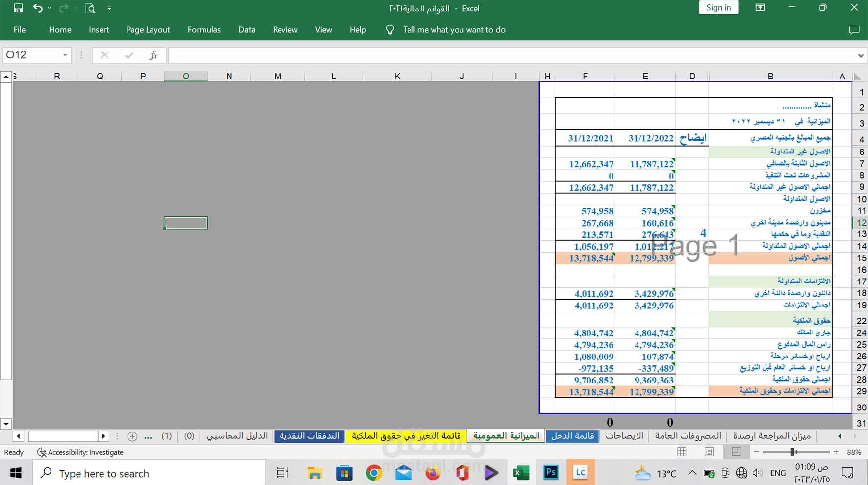Image resolution: width=868 pixels, height=485 pixels.
Task: Click the Insert Function fx icon
Action: click(x=153, y=55)
